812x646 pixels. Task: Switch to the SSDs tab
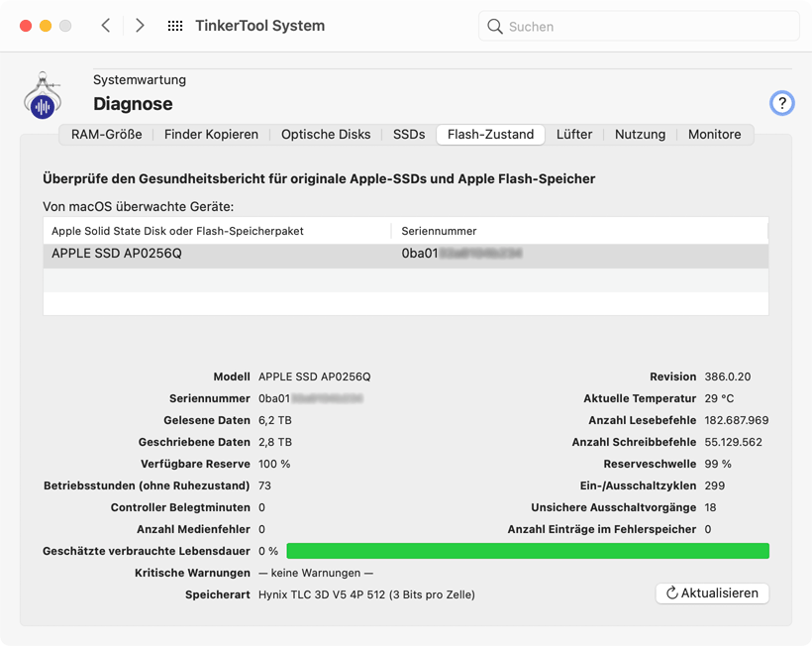(x=409, y=134)
